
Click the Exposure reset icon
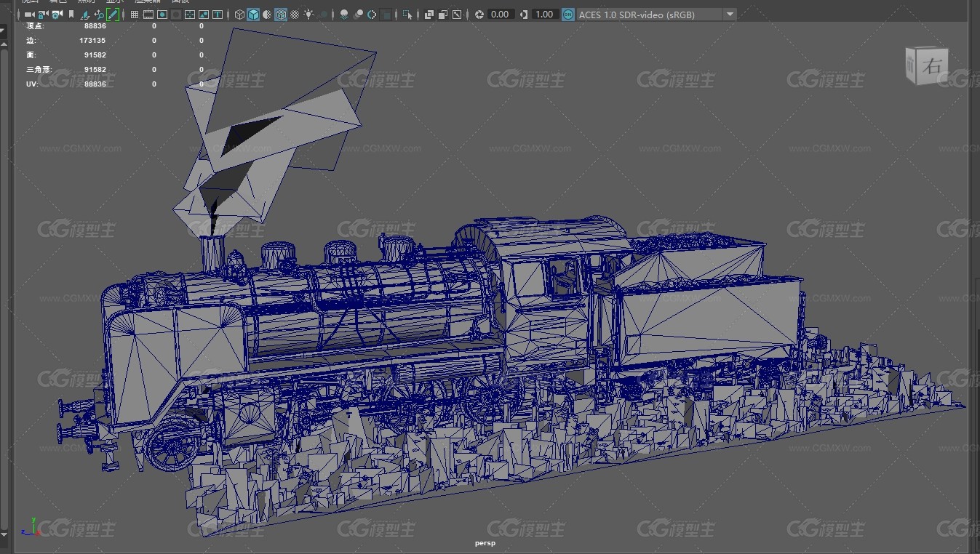click(x=479, y=15)
